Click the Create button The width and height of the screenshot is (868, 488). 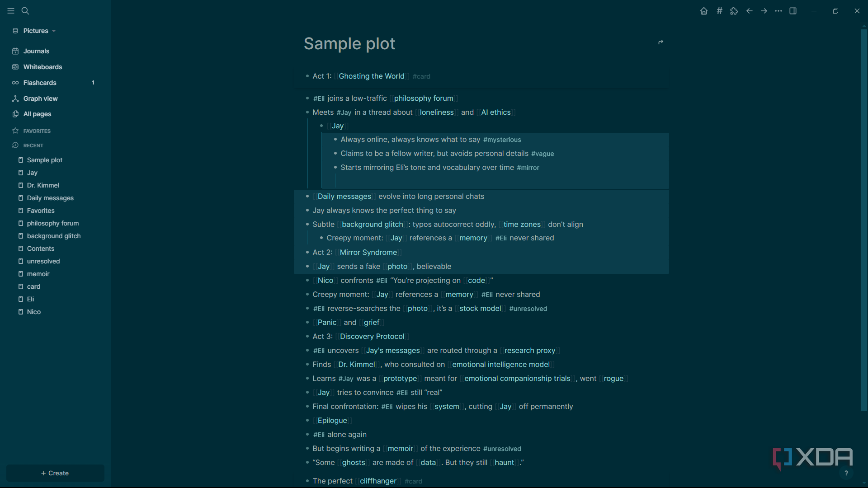tap(55, 473)
